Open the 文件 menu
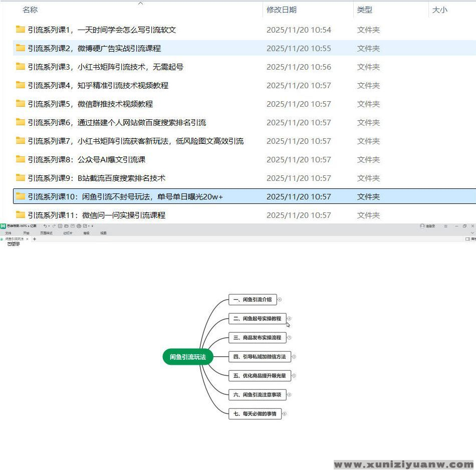The image size is (476, 472). (8, 233)
